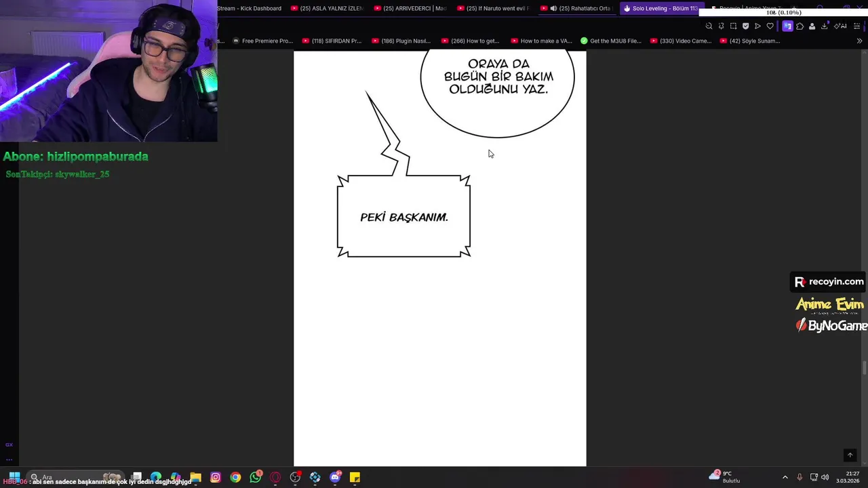Expand hidden system tray icons
Screen dimensions: 868x488
(785, 477)
